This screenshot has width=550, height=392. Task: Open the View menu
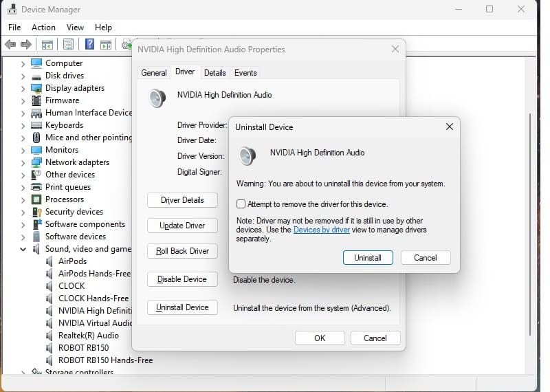(75, 28)
